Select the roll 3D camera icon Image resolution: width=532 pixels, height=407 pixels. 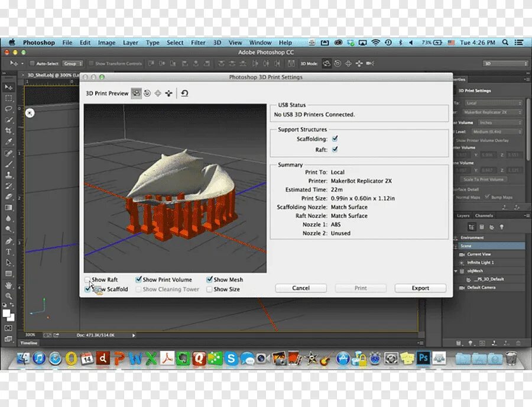148,93
